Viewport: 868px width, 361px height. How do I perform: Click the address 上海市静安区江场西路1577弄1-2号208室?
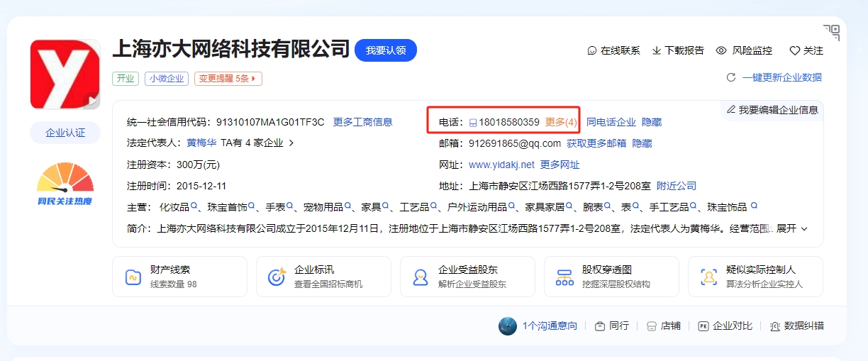[560, 186]
